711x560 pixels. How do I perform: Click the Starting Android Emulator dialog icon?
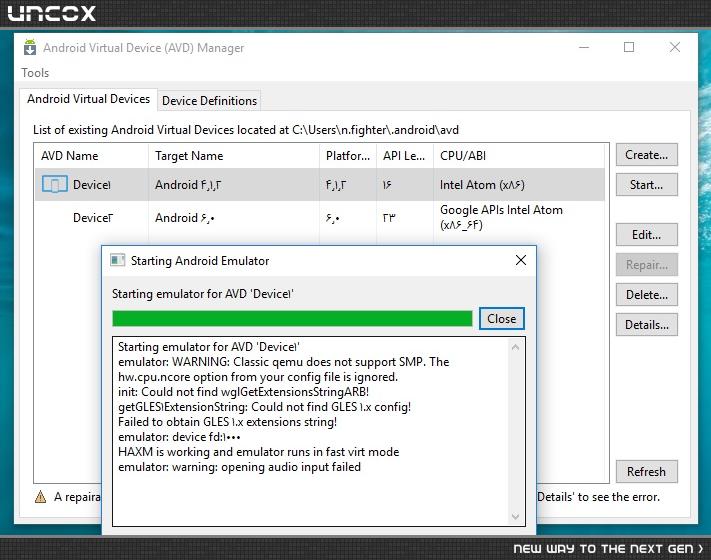[118, 260]
